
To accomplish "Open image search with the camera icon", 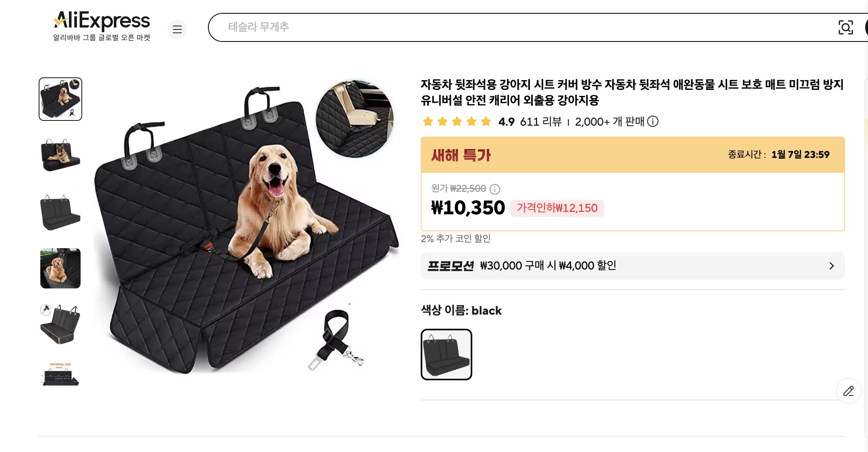I will [x=845, y=27].
